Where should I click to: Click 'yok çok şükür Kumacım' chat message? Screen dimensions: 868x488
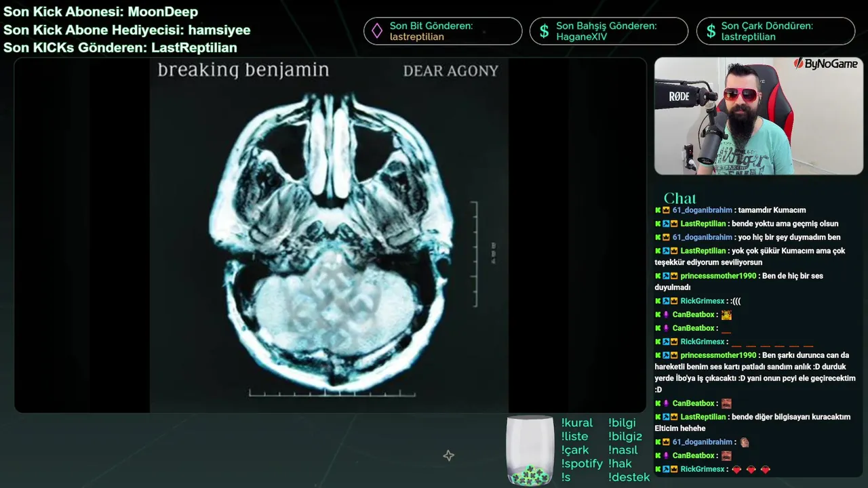click(750, 256)
